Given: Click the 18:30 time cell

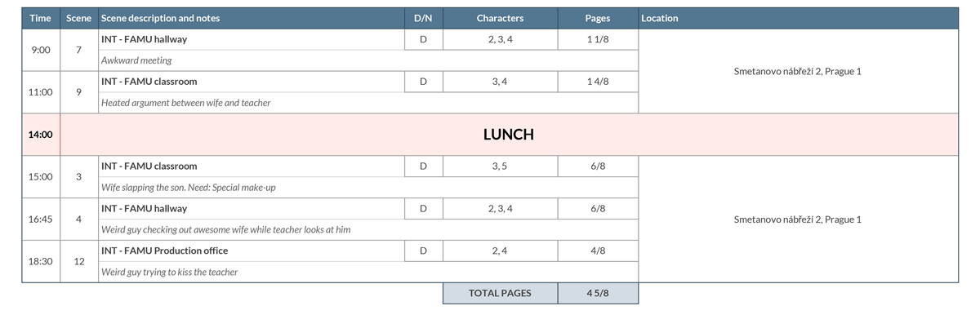Looking at the screenshot, I should tap(41, 261).
